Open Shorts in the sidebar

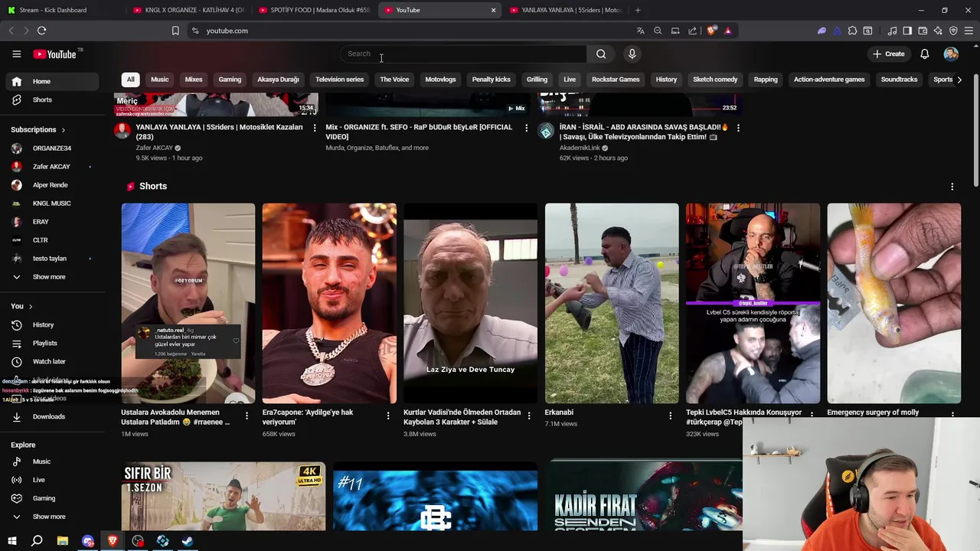pos(53,99)
